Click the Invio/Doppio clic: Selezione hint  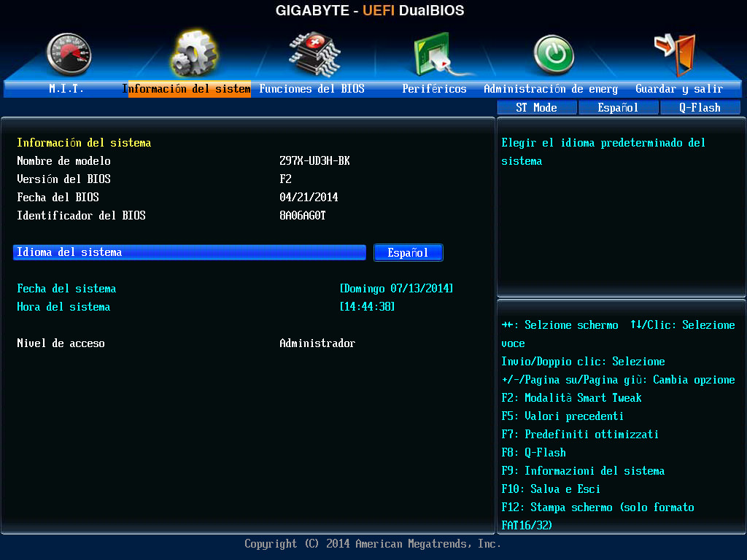(x=583, y=362)
